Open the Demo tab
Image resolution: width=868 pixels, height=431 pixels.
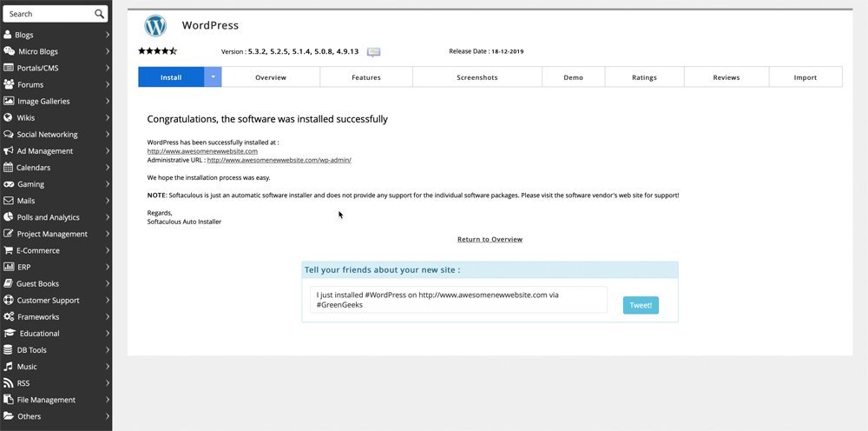click(574, 77)
